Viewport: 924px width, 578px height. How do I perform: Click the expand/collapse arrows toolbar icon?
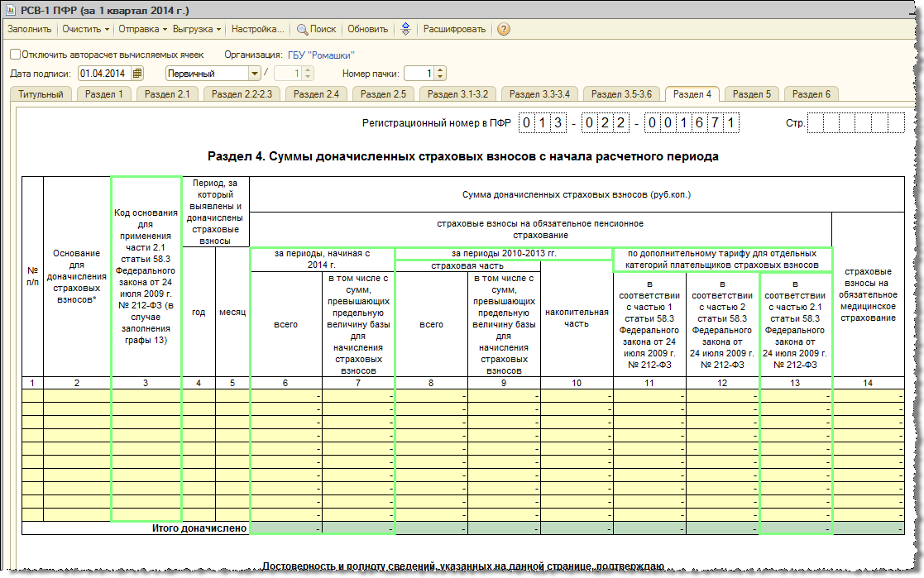point(405,29)
